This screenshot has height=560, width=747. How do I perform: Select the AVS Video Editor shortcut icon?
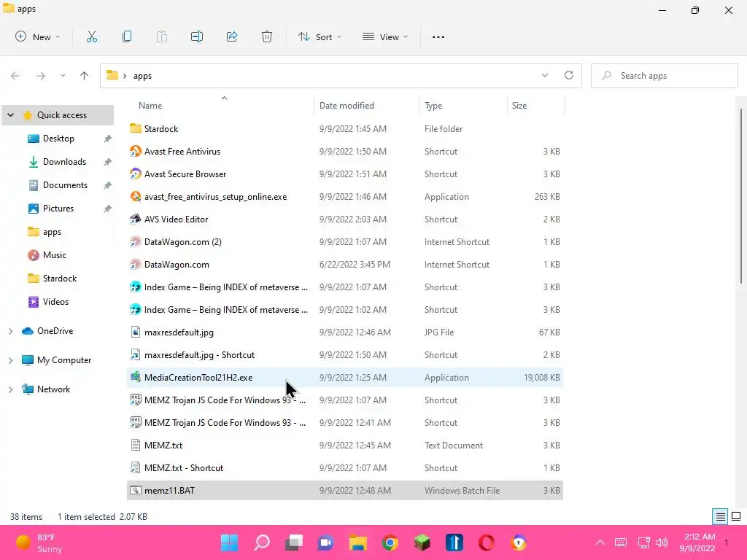pos(135,219)
